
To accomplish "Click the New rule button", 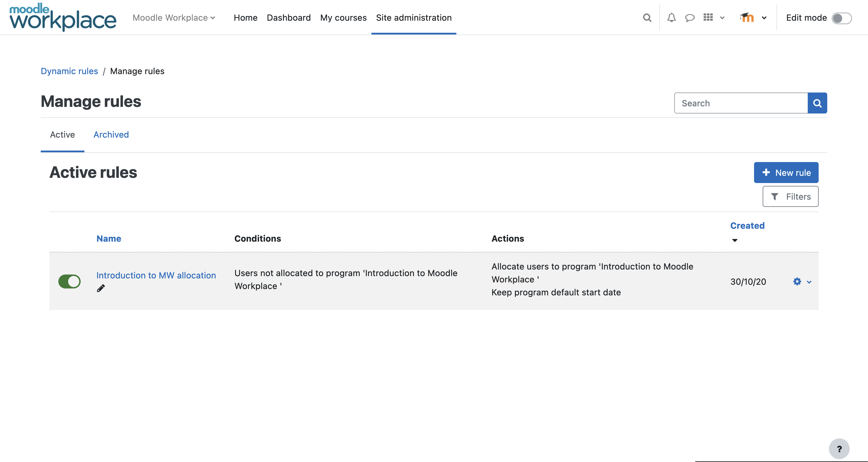I will click(x=786, y=172).
